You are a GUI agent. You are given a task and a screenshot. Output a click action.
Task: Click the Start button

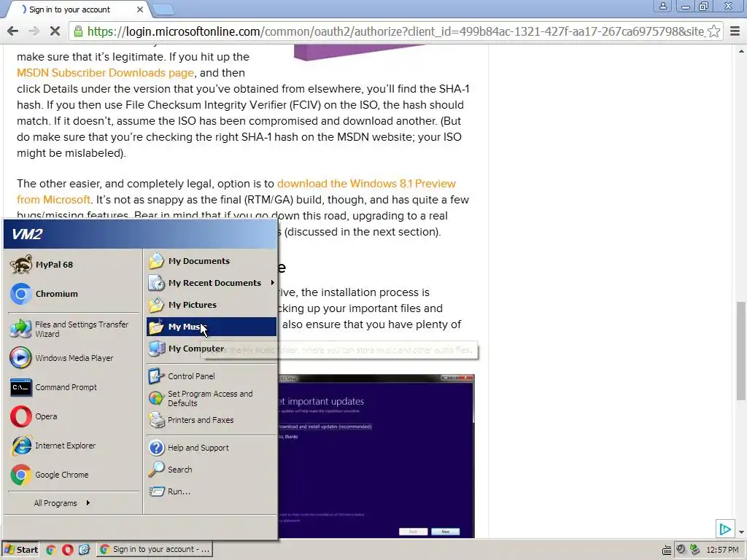(x=21, y=550)
